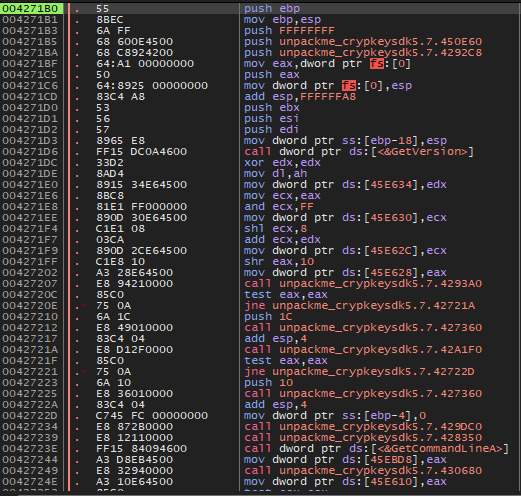
Task: Click the push 10 instruction
Action: pyautogui.click(x=268, y=382)
